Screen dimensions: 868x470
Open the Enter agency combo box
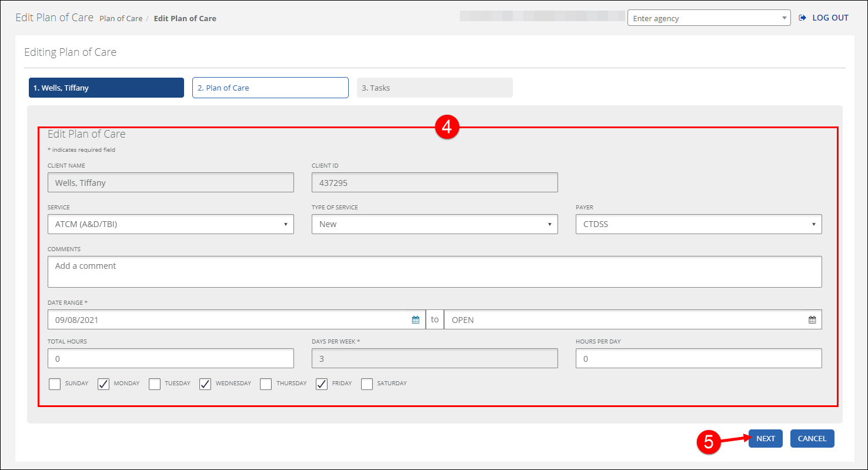tap(709, 18)
